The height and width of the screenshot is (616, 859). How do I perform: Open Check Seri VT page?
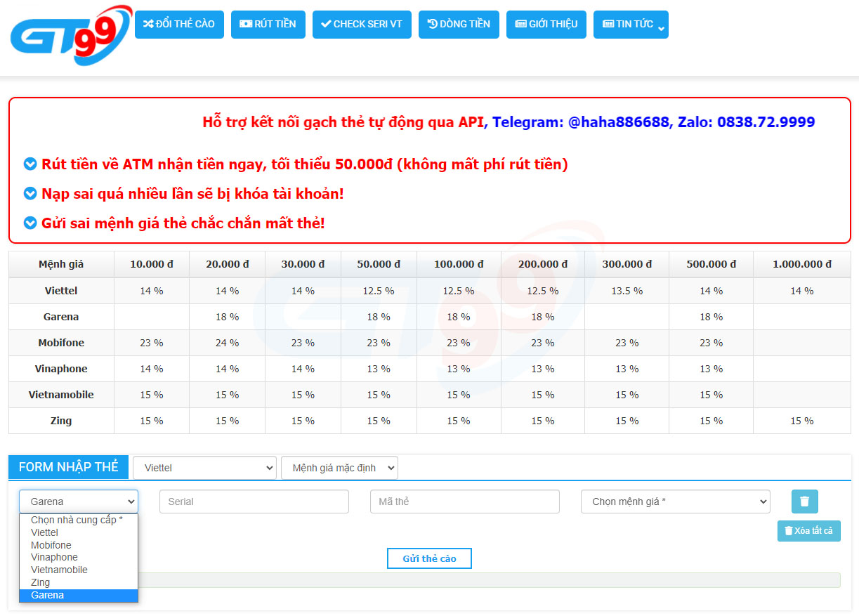(x=362, y=25)
